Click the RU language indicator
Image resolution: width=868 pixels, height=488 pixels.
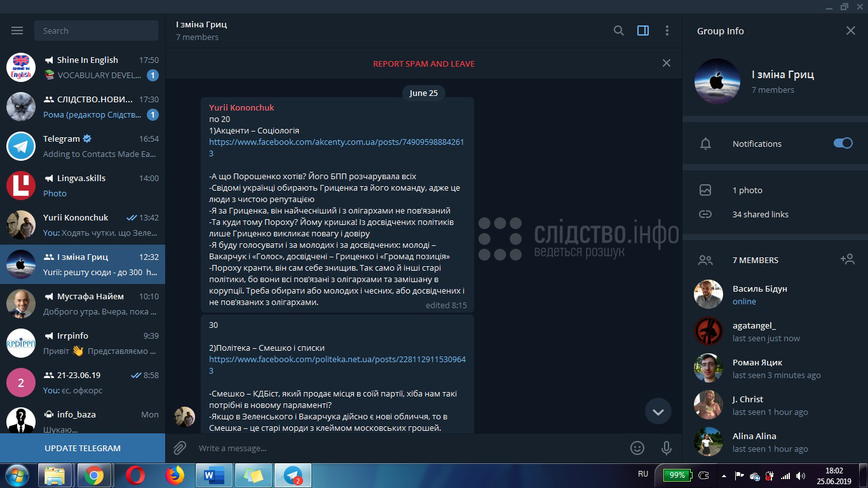pos(643,474)
